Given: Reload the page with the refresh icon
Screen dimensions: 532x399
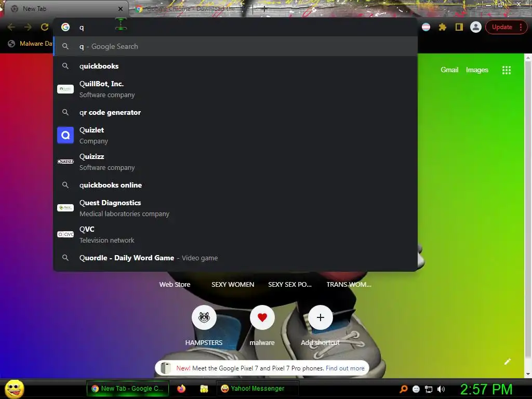Looking at the screenshot, I should [x=45, y=27].
